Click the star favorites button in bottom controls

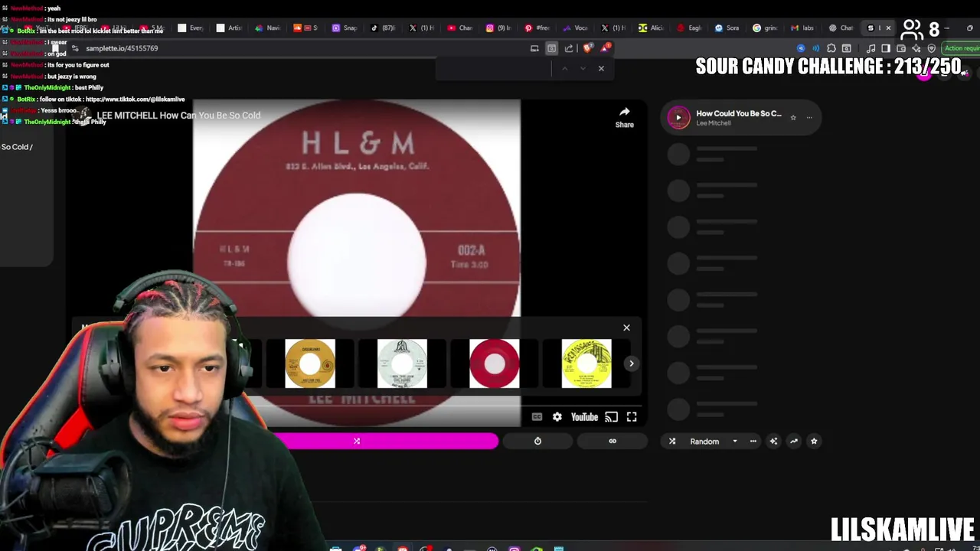814,441
